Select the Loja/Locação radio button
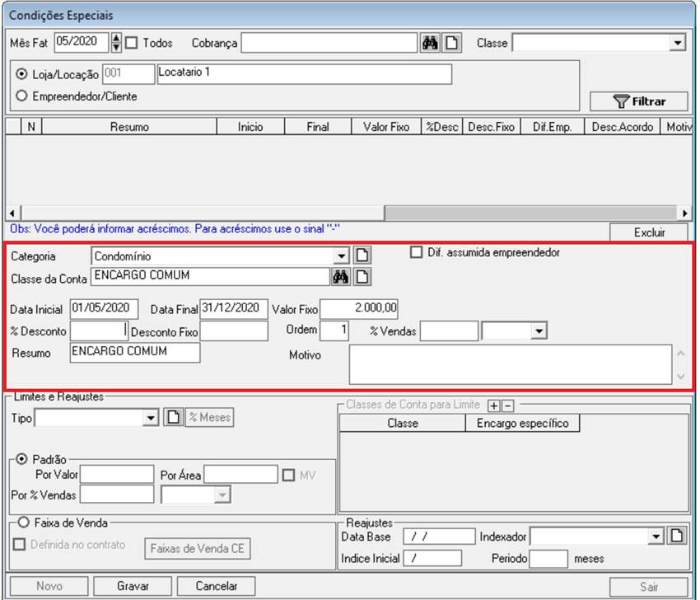700x600 pixels. coord(21,73)
